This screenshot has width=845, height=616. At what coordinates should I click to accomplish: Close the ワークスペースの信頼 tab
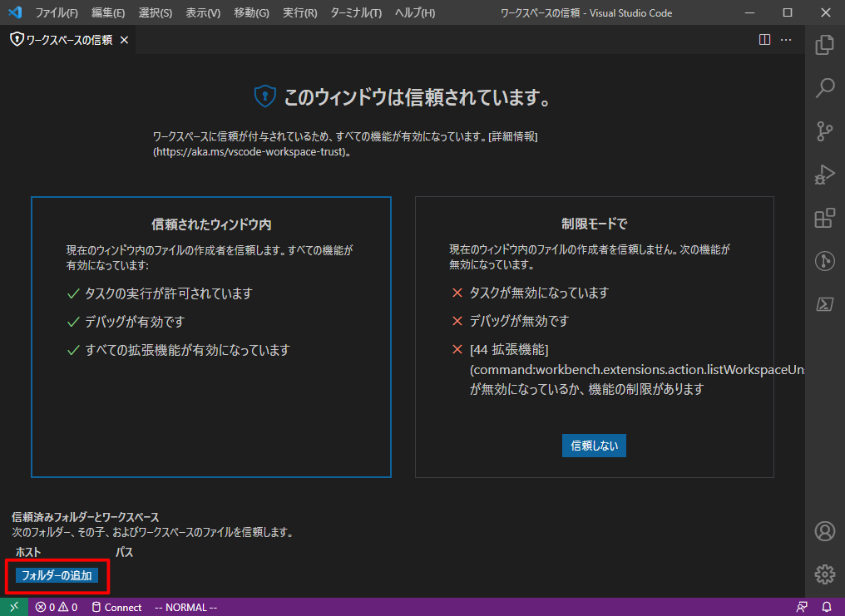pyautogui.click(x=125, y=40)
